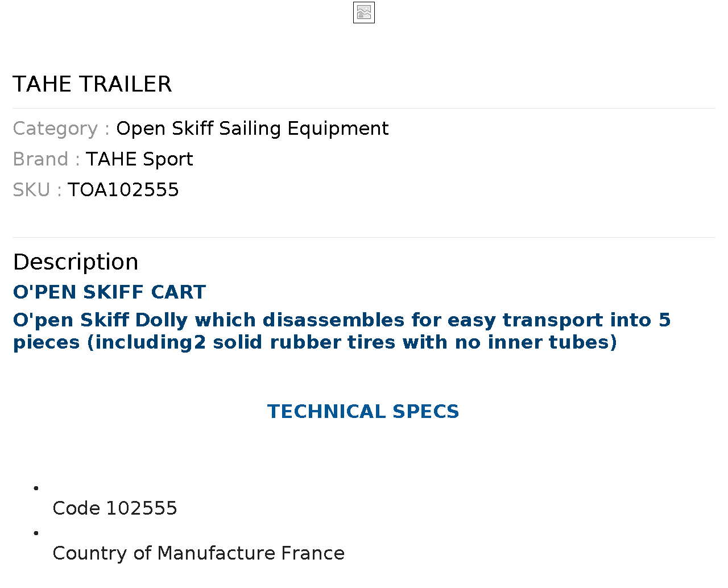Screen dimensions: 728x588
Task: Click the word 'France' in specs list
Action: coord(313,553)
